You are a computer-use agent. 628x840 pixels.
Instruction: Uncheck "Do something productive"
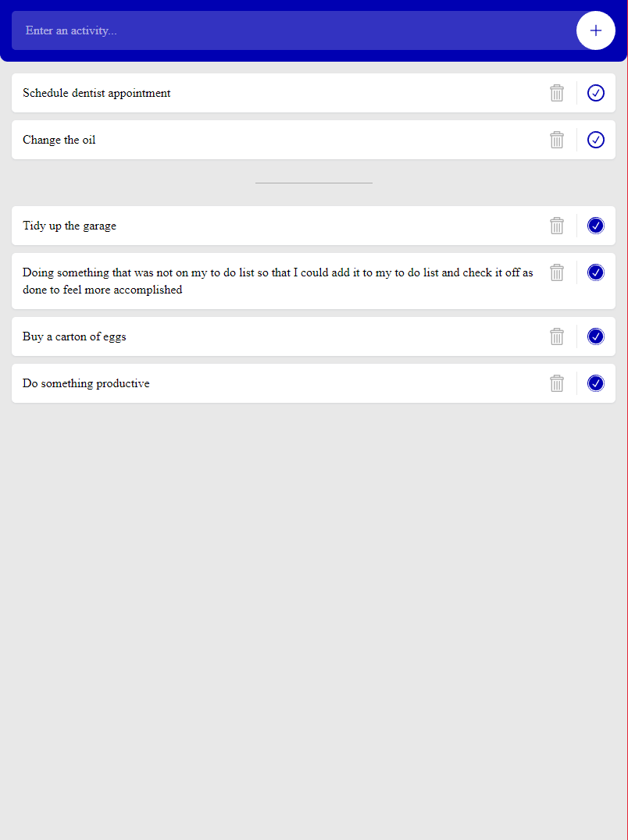point(595,383)
